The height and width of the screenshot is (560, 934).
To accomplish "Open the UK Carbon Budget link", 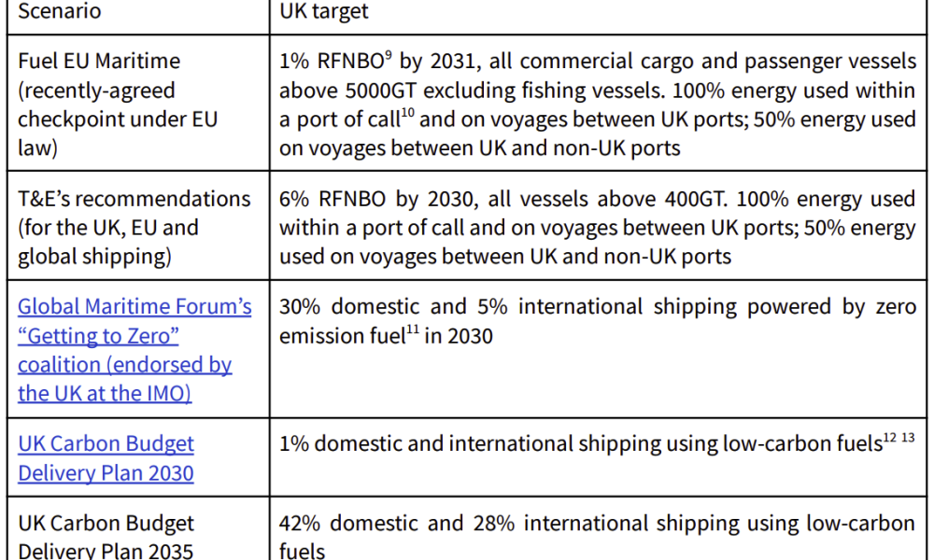I will [106, 444].
